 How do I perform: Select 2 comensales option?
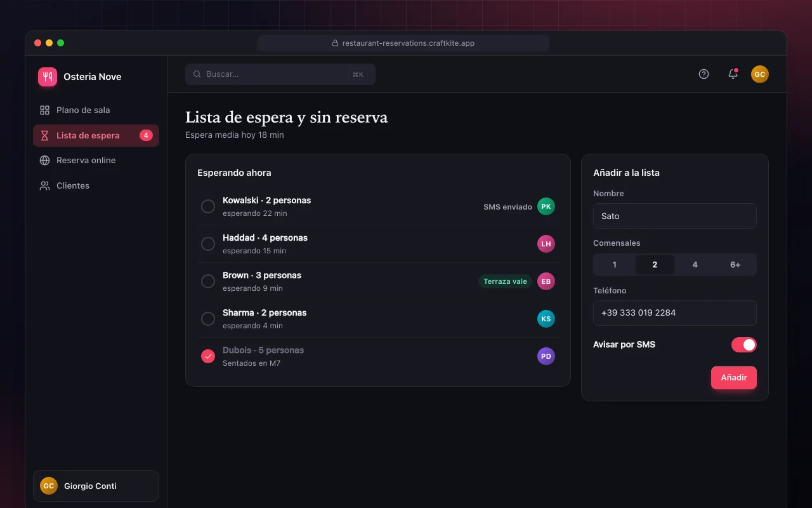pyautogui.click(x=655, y=265)
